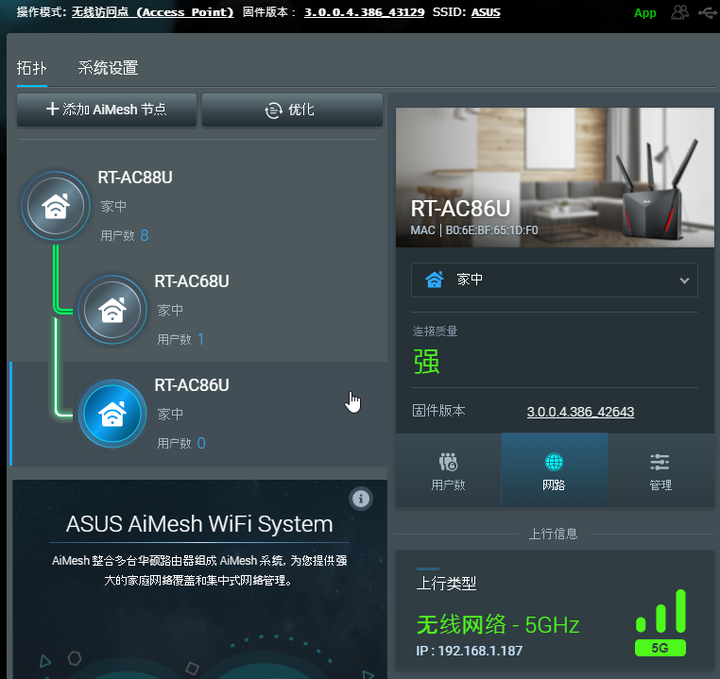This screenshot has height=679, width=720.
Task: Click the 优化 button
Action: pos(292,110)
